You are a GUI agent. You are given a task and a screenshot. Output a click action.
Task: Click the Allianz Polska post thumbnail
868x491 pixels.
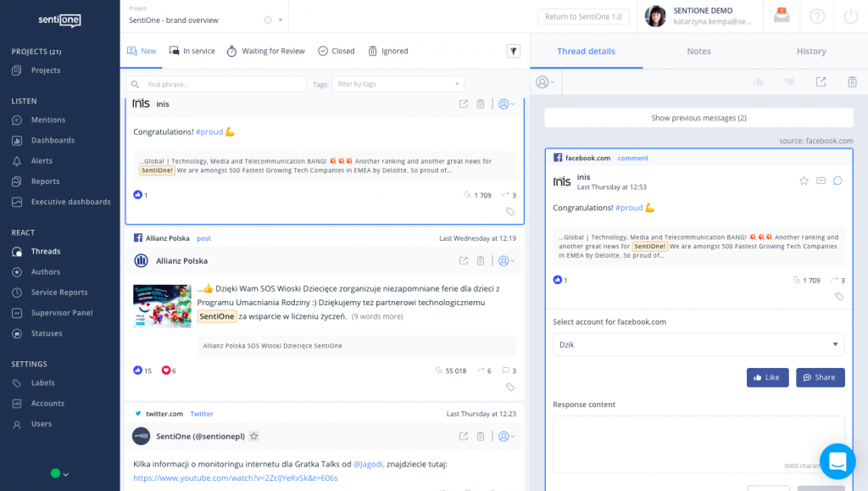click(x=161, y=306)
